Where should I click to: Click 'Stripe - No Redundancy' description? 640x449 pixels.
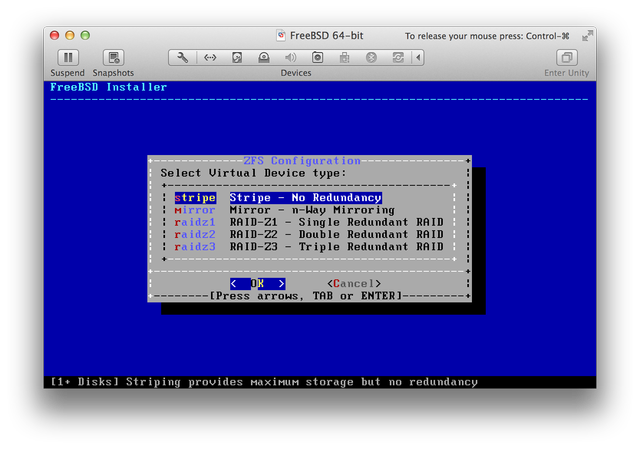pyautogui.click(x=305, y=198)
